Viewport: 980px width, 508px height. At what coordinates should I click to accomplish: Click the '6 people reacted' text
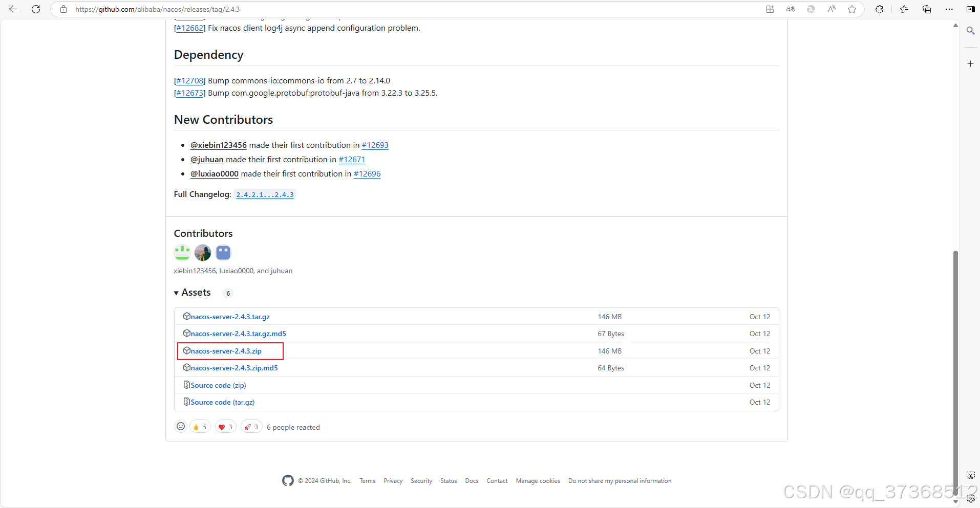293,427
